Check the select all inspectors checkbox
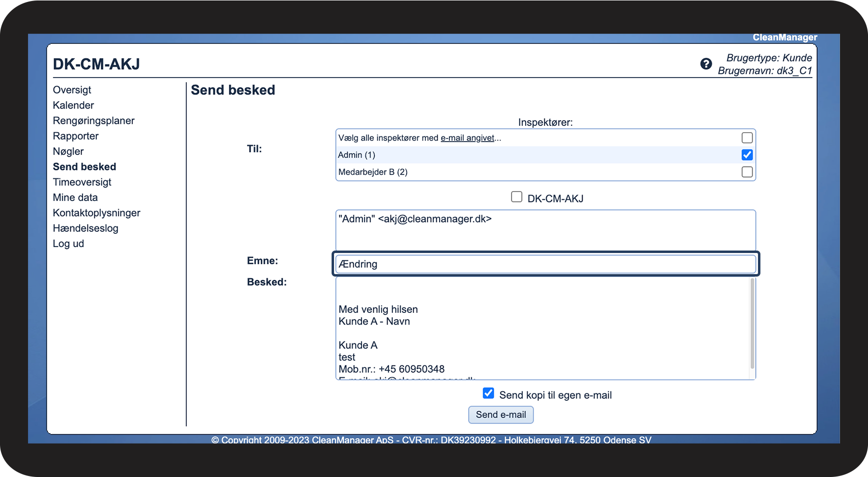 (x=747, y=138)
